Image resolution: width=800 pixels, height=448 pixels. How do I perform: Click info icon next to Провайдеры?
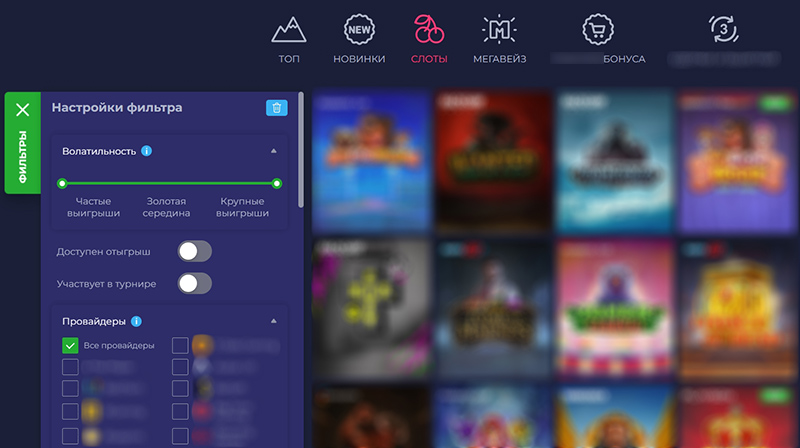136,322
